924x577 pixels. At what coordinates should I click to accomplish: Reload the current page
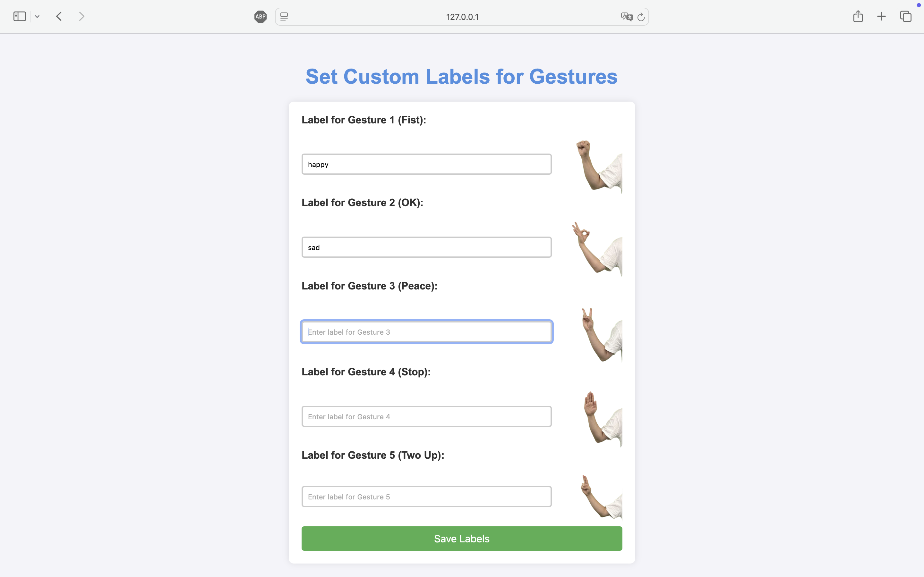(x=641, y=17)
